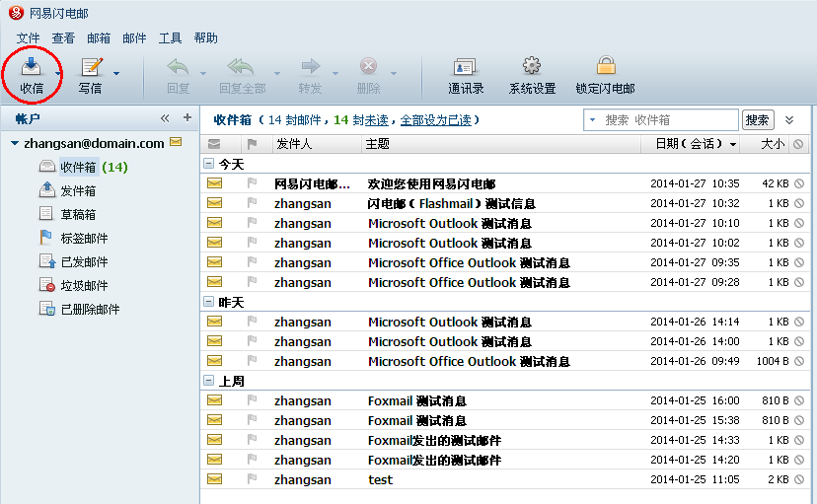Image resolution: width=817 pixels, height=504 pixels.
Task: Open the 邮件 menu
Action: click(134, 38)
